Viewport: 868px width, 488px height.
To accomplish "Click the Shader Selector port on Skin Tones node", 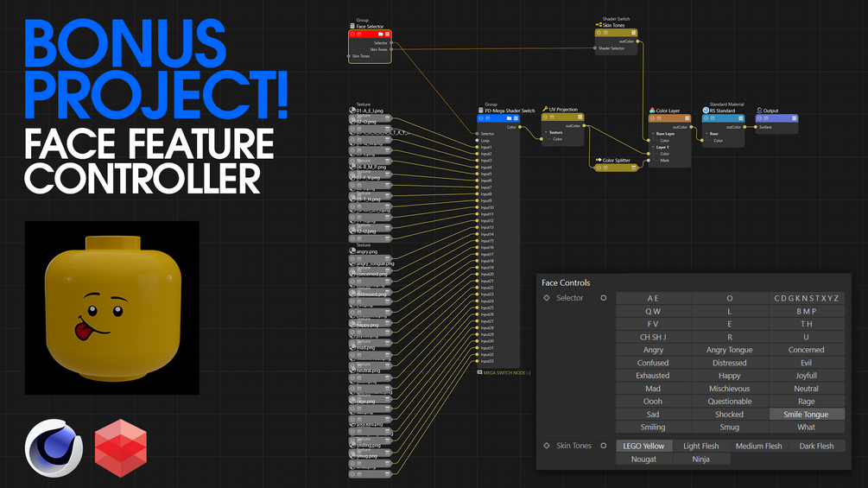I will coord(595,48).
